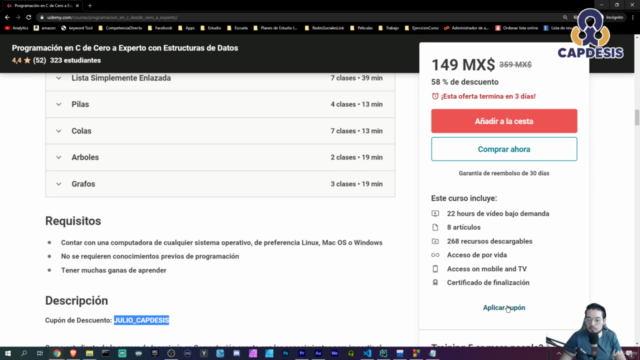Open Google Chrome from the taskbar
This screenshot has height=360, width=640.
[x=57, y=353]
